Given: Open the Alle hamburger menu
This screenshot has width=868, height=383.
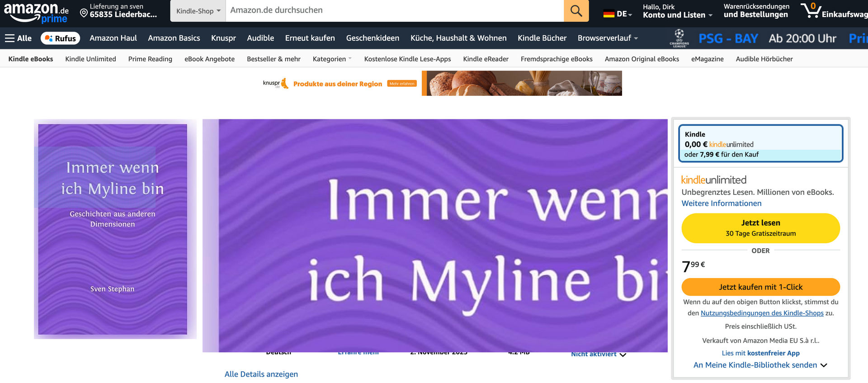Looking at the screenshot, I should coord(18,38).
